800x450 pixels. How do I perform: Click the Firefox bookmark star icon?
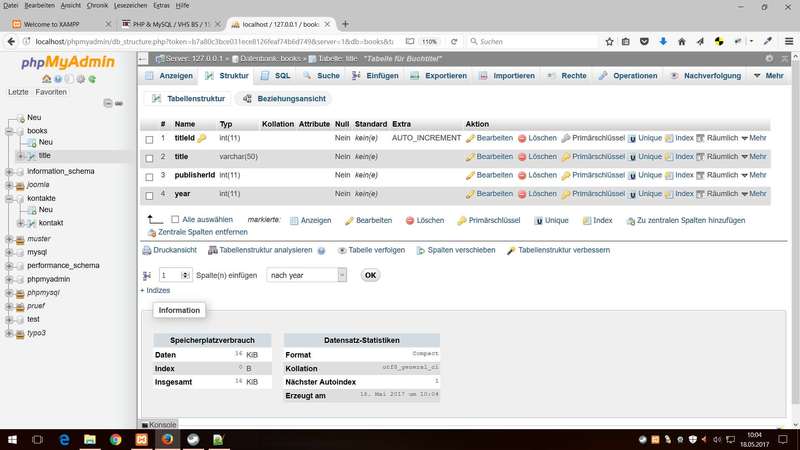pyautogui.click(x=609, y=41)
